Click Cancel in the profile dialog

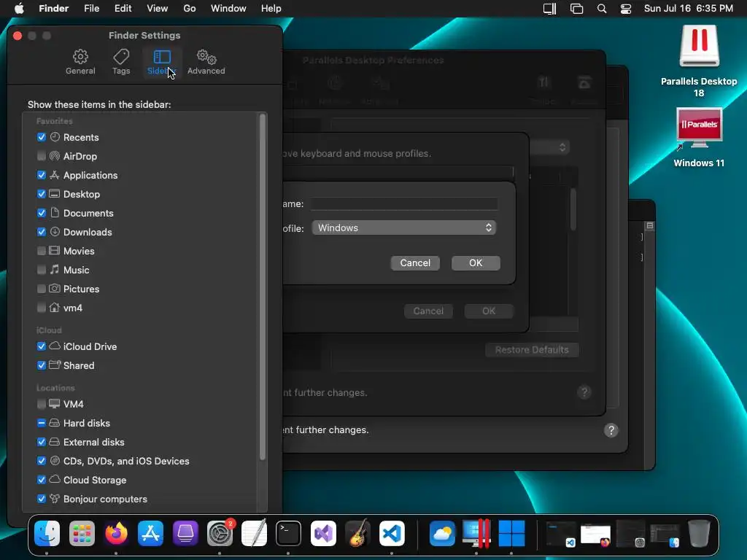(415, 262)
